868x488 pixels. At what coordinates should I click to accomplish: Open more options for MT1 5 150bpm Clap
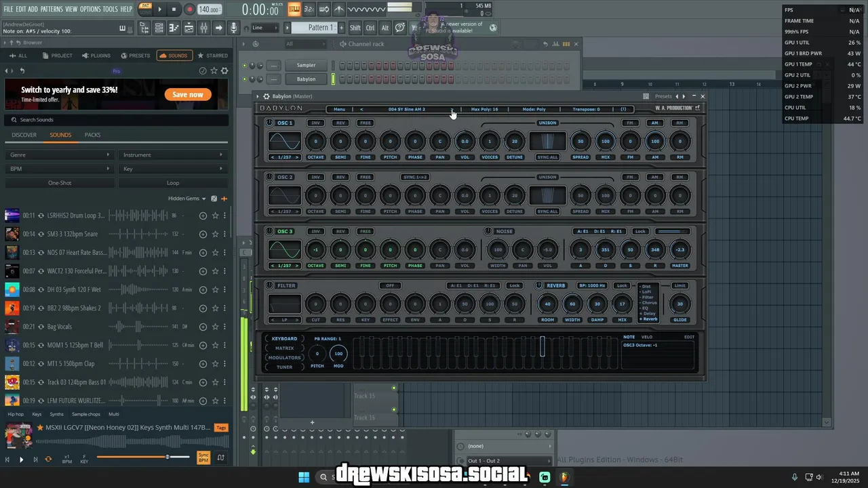pyautogui.click(x=225, y=363)
